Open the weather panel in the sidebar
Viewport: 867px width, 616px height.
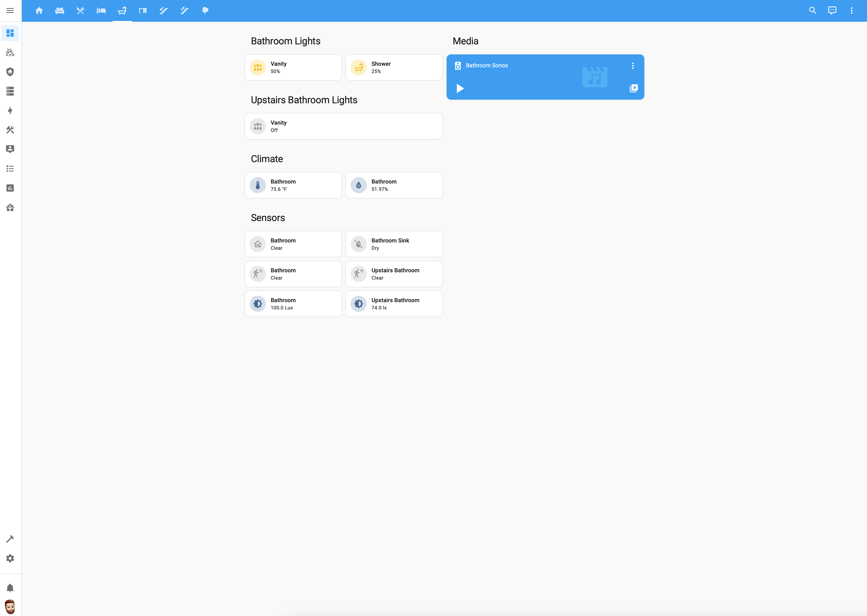[x=10, y=52]
